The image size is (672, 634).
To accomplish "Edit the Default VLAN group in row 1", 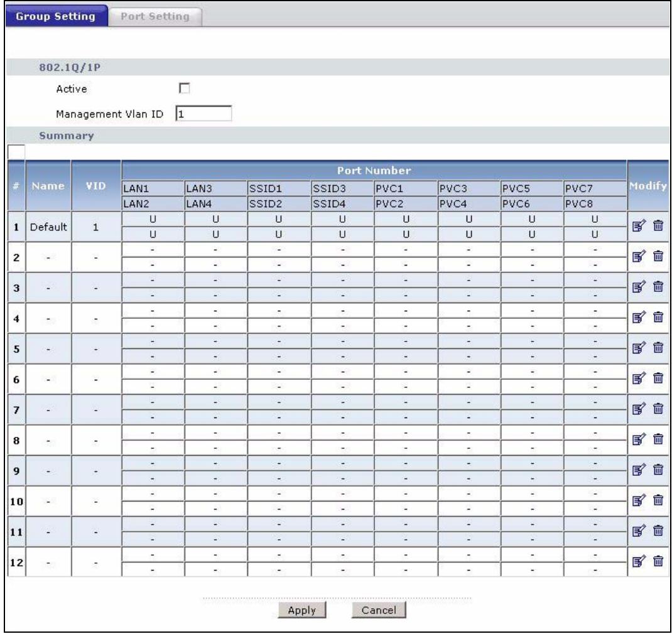I will coord(639,225).
